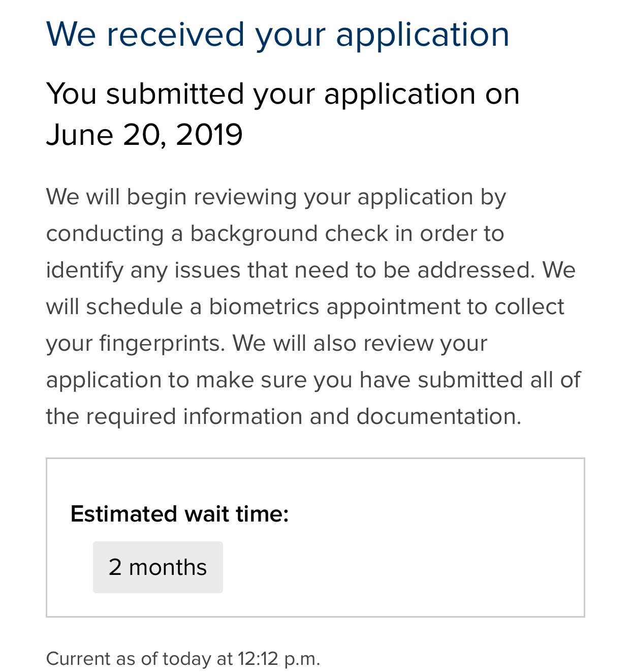631x672 pixels.
Task: Click the word 'months' in the gray badge
Action: coord(168,567)
